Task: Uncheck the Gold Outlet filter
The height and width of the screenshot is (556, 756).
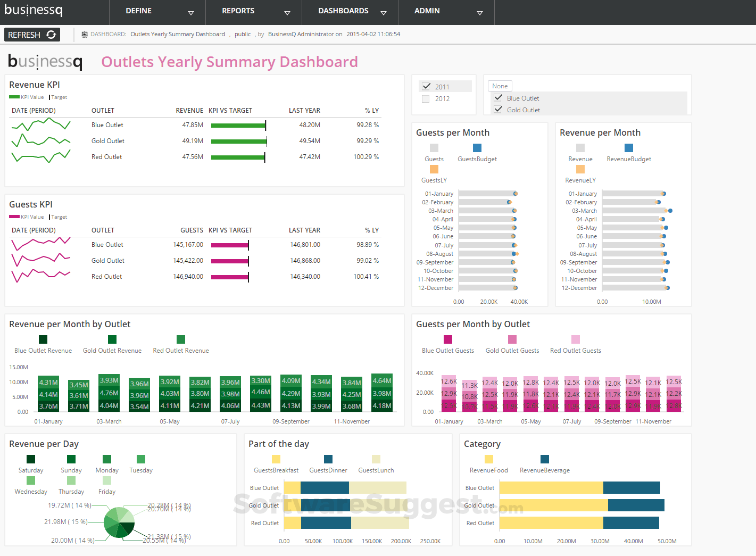Action: coord(499,109)
